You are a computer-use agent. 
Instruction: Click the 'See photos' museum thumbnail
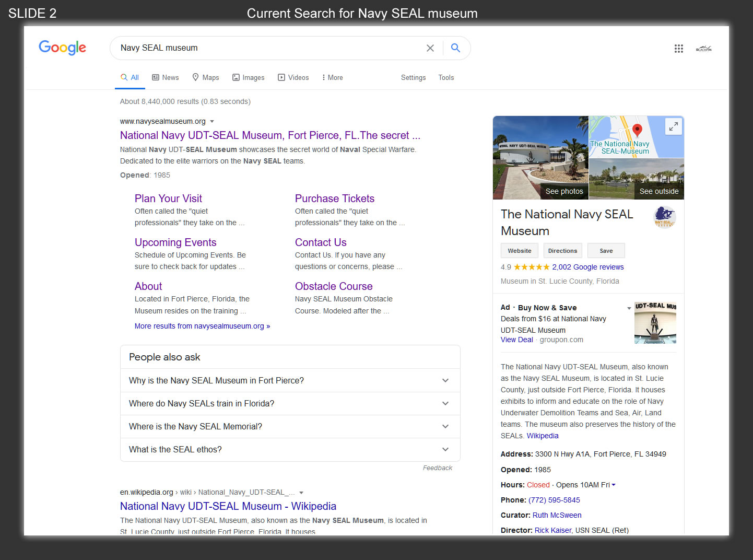(x=540, y=158)
